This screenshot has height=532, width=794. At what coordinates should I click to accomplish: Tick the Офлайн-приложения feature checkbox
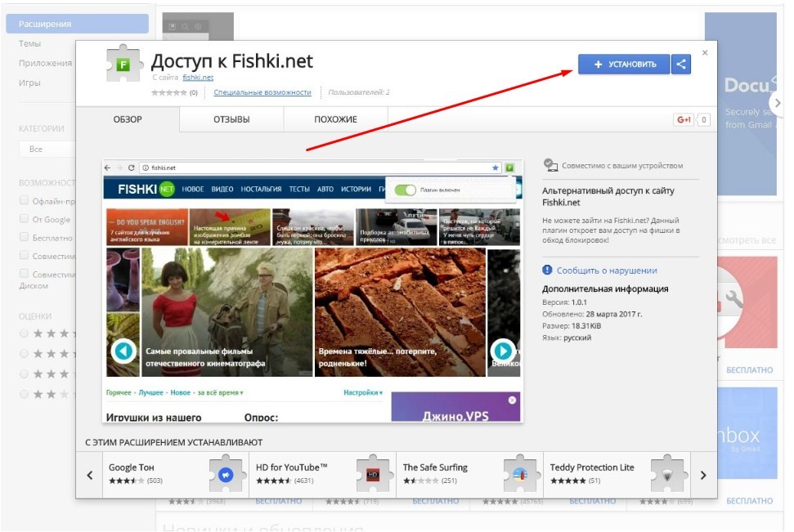pos(24,200)
